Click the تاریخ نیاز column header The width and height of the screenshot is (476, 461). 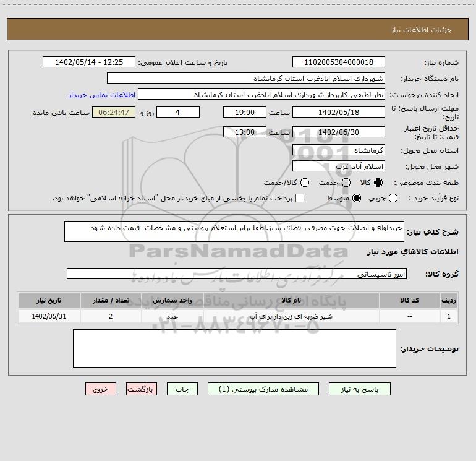click(49, 300)
